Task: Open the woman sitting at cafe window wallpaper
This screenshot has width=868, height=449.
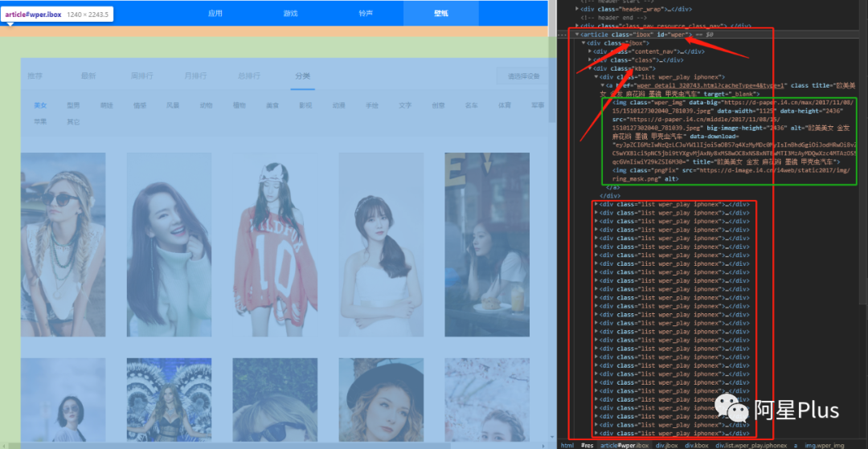Action: (487, 244)
